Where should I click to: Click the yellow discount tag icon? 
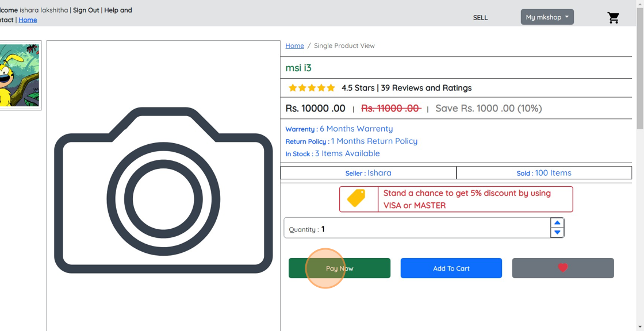coord(356,198)
